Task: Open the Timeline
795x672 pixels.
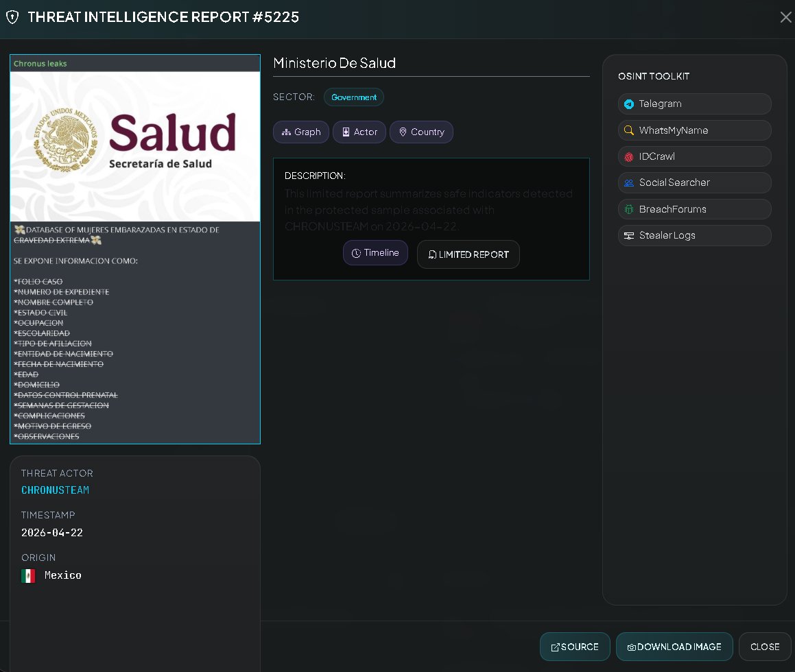Action: (375, 253)
